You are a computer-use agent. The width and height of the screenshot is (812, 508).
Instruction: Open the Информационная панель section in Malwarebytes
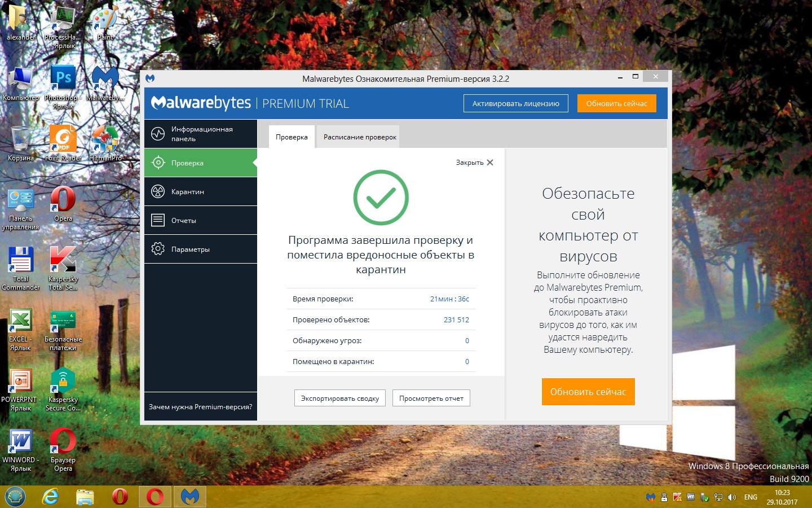tap(201, 134)
